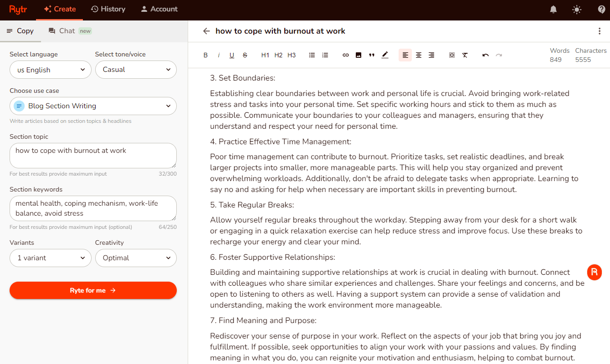610x364 pixels.
Task: Toggle the bulleted list button
Action: 312,55
